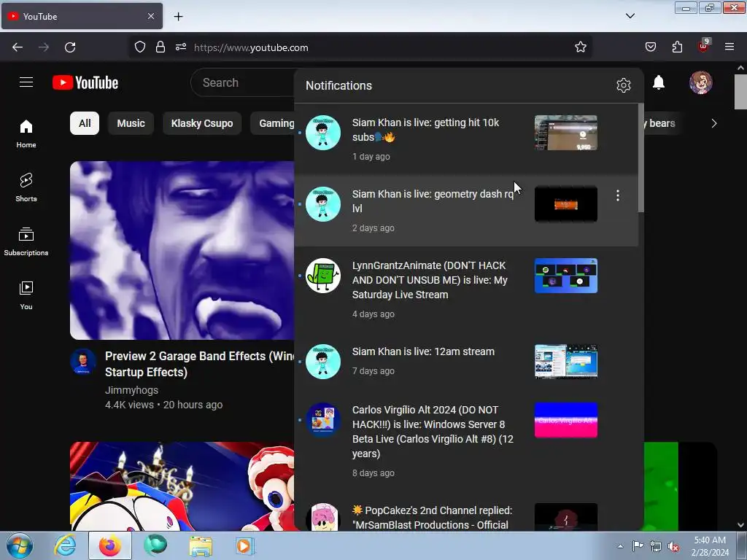Open Siam Khan getting hit 10k subs notification

point(466,139)
